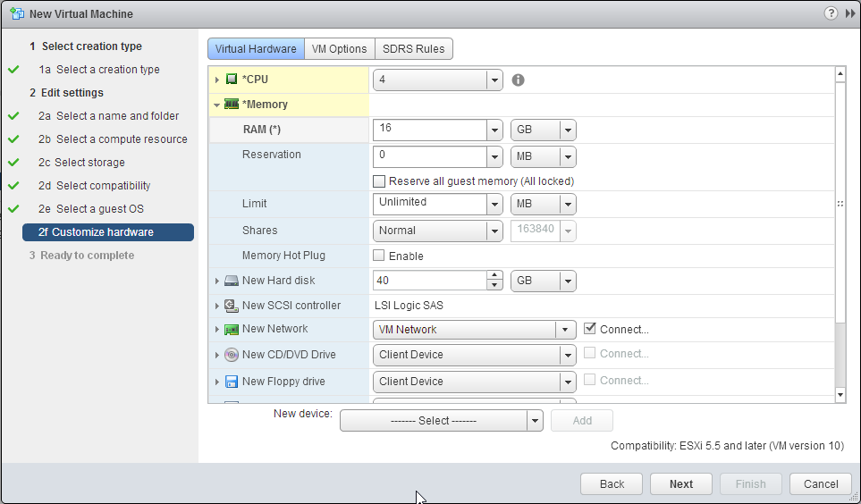Expand the CPU settings row
This screenshot has width=861, height=504.
pyautogui.click(x=217, y=80)
